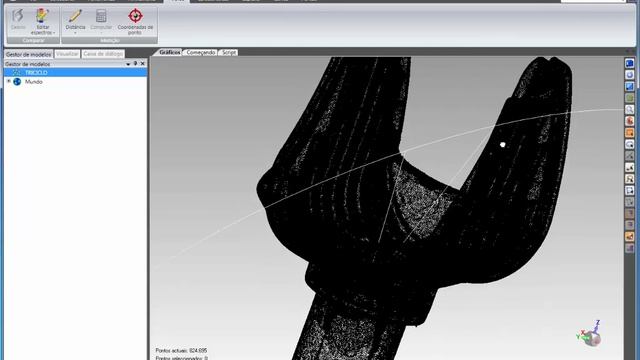Click the Computar calculator icon

tap(101, 16)
